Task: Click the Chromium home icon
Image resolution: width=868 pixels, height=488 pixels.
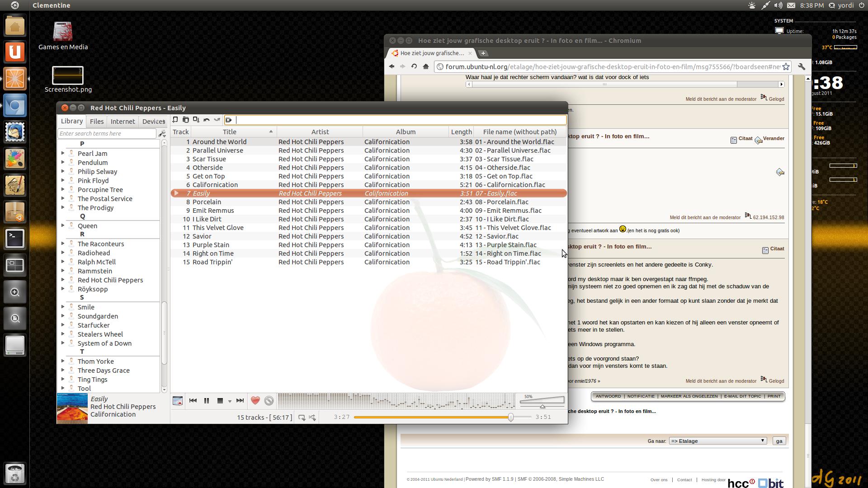Action: click(425, 66)
